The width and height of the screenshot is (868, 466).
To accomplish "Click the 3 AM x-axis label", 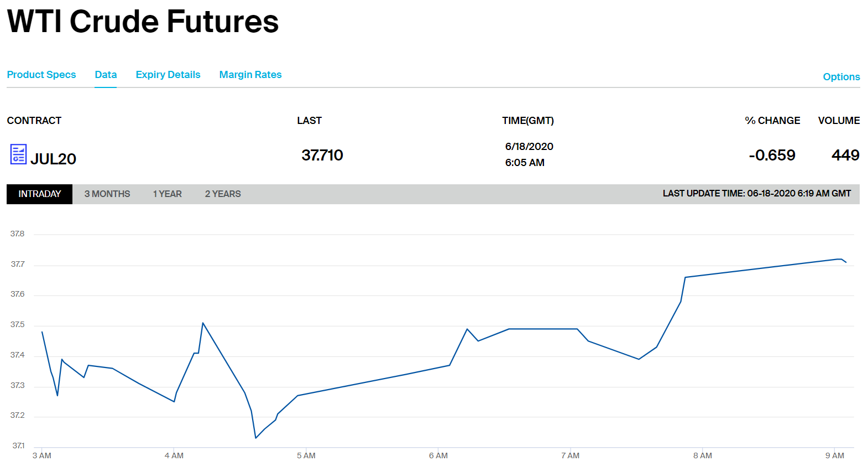I will click(42, 455).
